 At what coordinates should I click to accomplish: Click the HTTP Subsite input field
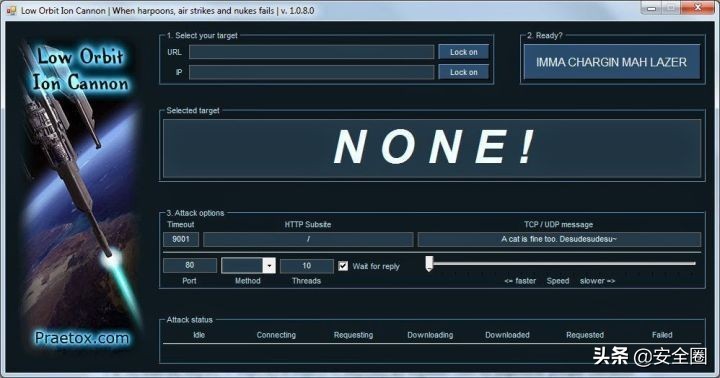pyautogui.click(x=308, y=239)
